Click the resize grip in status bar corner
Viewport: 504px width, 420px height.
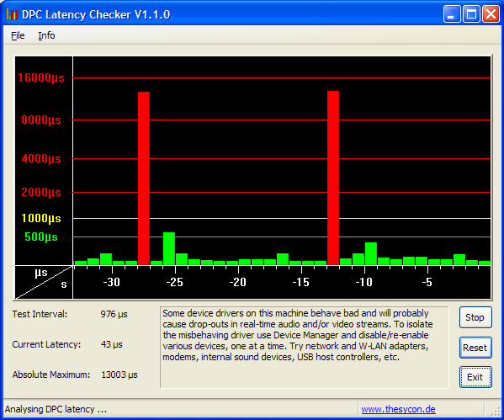click(x=496, y=411)
